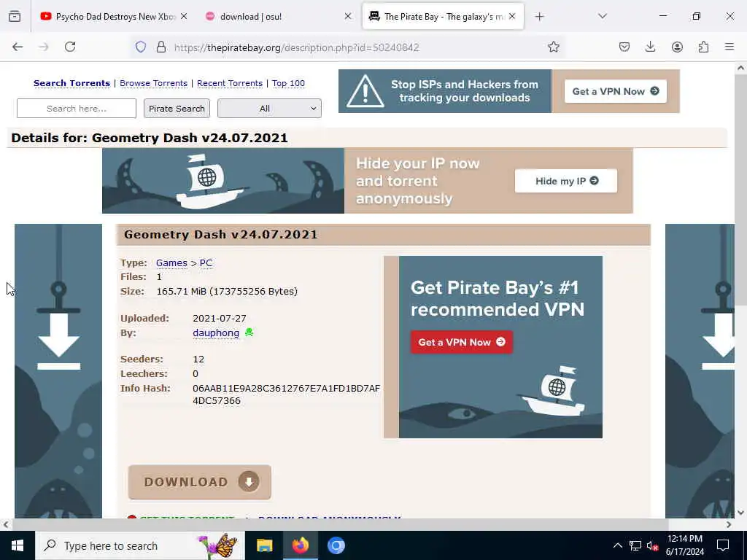Click the DOWNLOAD torrent button

pyautogui.click(x=200, y=482)
